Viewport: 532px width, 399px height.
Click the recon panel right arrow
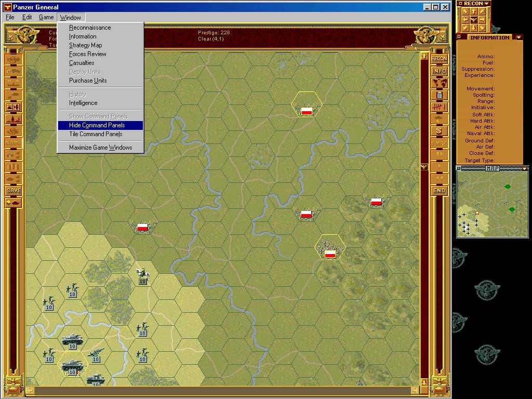[482, 20]
